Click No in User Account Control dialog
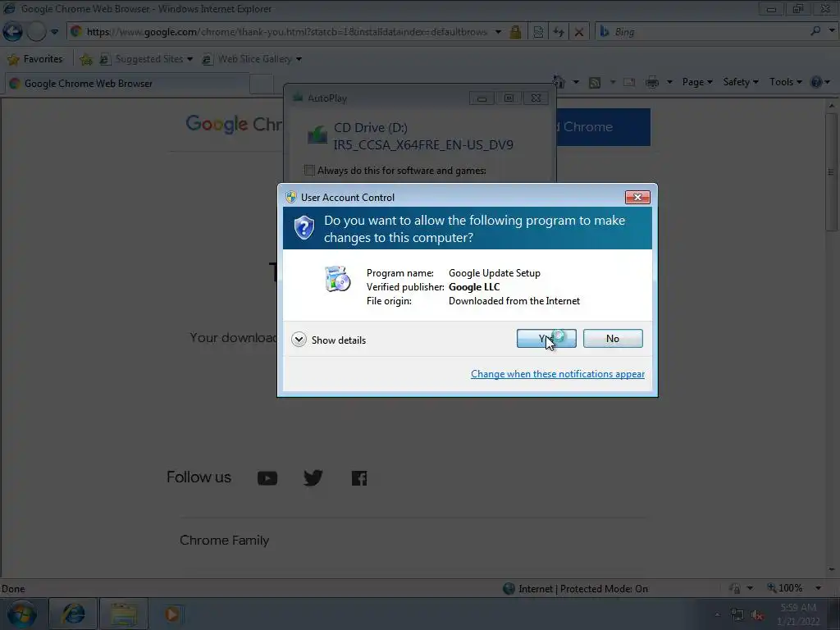Image resolution: width=840 pixels, height=630 pixels. [x=612, y=339]
